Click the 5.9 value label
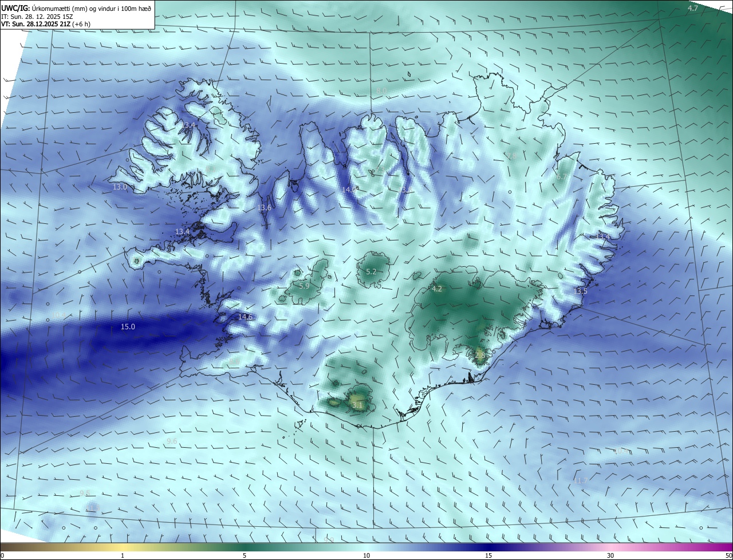 304,286
